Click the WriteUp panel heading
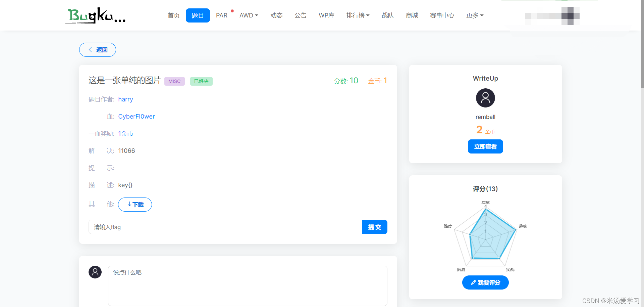This screenshot has width=644, height=307. pos(485,78)
